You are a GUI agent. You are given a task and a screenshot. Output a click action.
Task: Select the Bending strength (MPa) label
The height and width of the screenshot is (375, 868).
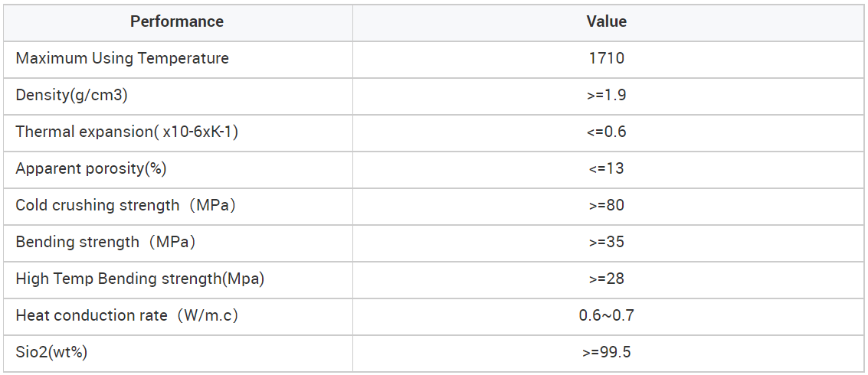point(106,242)
